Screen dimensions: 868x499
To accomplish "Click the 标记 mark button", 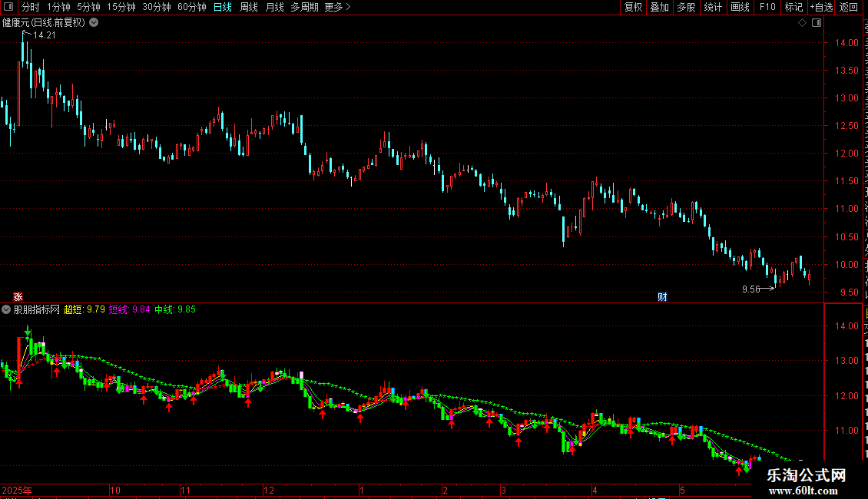I will (793, 7).
